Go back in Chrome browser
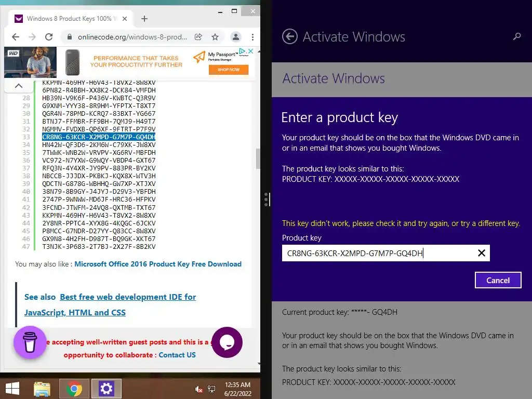 [16, 37]
